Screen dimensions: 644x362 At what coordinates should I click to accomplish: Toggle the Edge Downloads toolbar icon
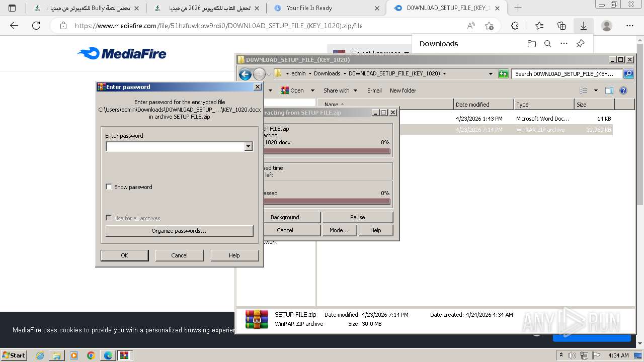click(x=584, y=26)
